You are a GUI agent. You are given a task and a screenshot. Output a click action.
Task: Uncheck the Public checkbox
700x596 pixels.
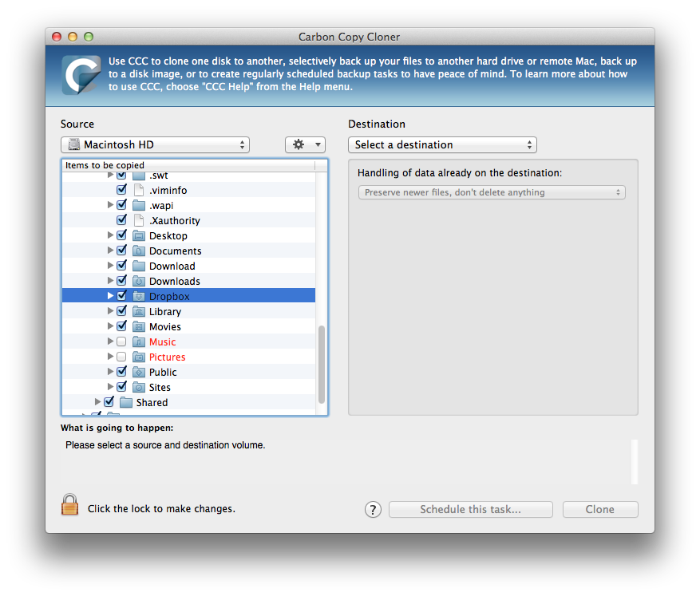coord(121,372)
